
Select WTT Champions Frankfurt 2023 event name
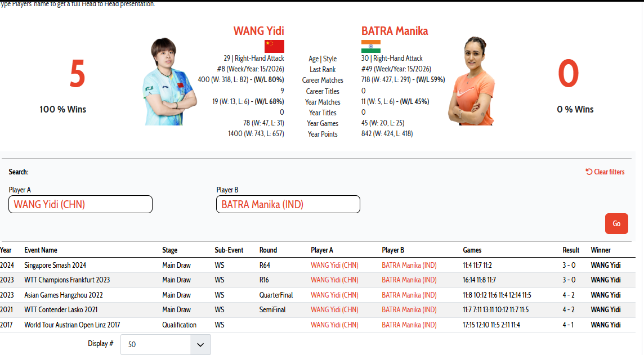tap(67, 280)
